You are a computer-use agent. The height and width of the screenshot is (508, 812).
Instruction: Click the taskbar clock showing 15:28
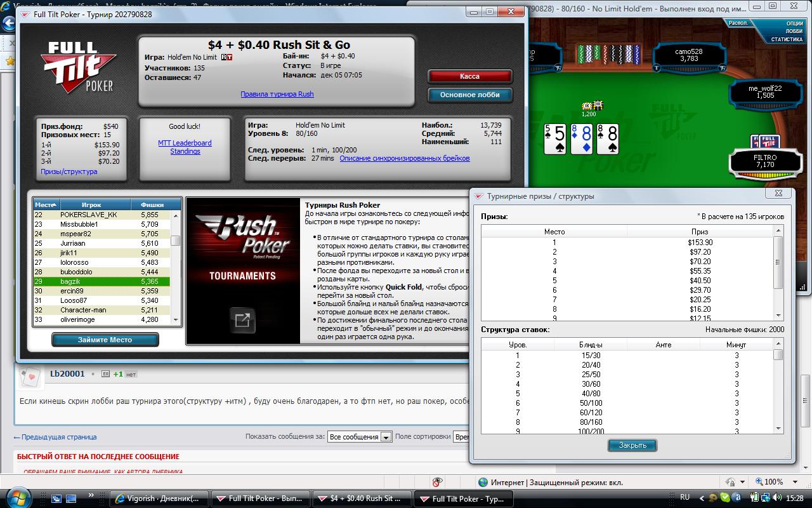[x=794, y=498]
